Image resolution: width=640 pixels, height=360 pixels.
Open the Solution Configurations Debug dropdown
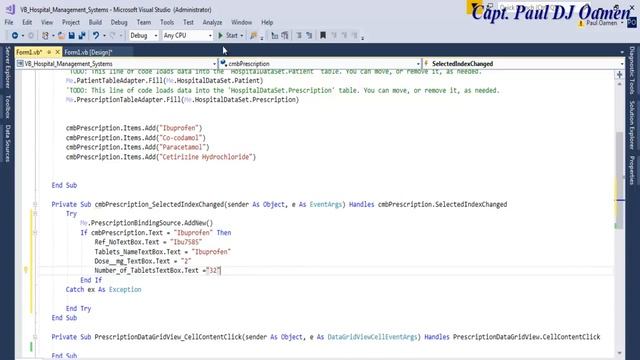pos(144,36)
